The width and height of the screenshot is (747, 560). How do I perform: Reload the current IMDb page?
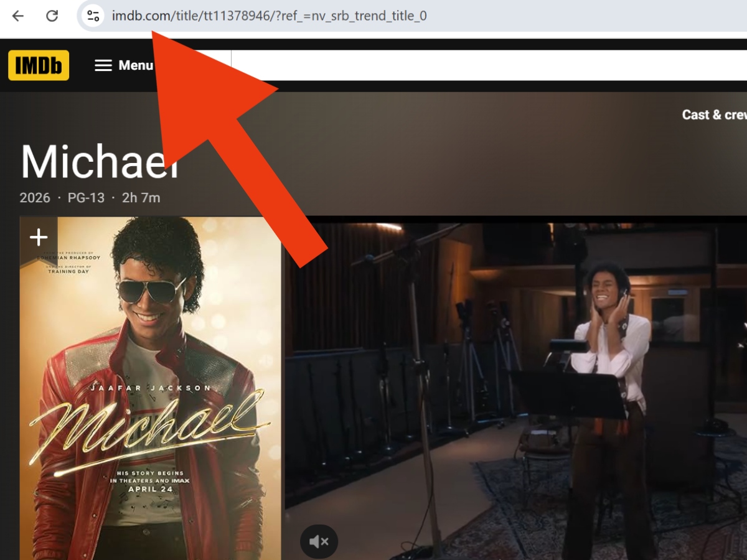[52, 16]
